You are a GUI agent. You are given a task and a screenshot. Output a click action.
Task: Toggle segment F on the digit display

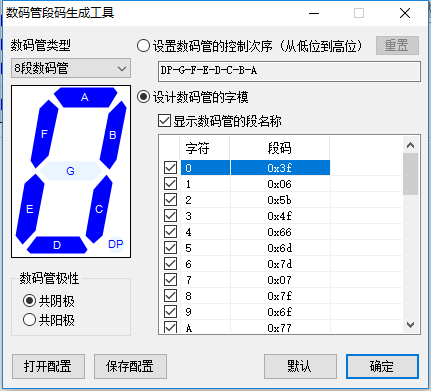[44, 134]
